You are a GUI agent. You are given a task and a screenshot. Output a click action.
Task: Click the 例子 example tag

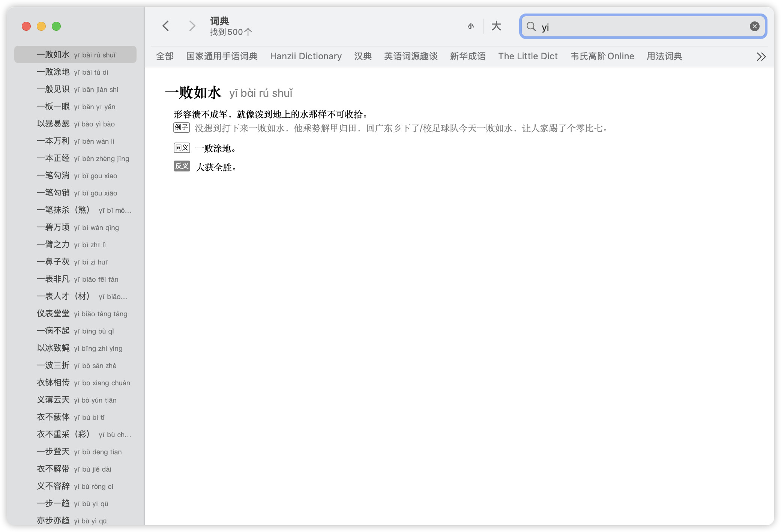click(182, 128)
